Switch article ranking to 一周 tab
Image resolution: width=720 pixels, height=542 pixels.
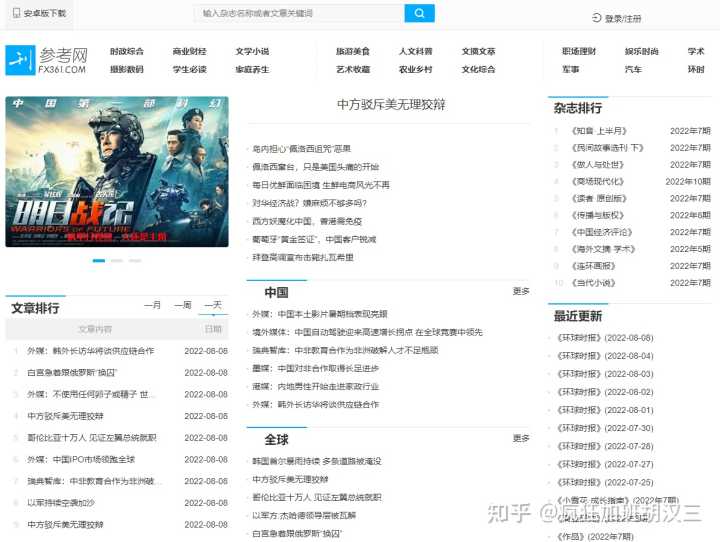(x=183, y=305)
